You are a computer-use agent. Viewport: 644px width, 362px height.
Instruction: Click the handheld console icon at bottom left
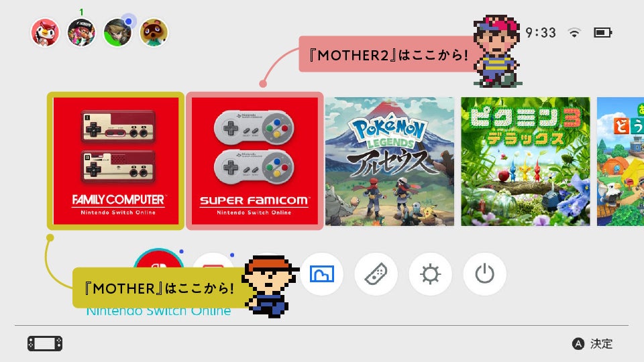(45, 343)
